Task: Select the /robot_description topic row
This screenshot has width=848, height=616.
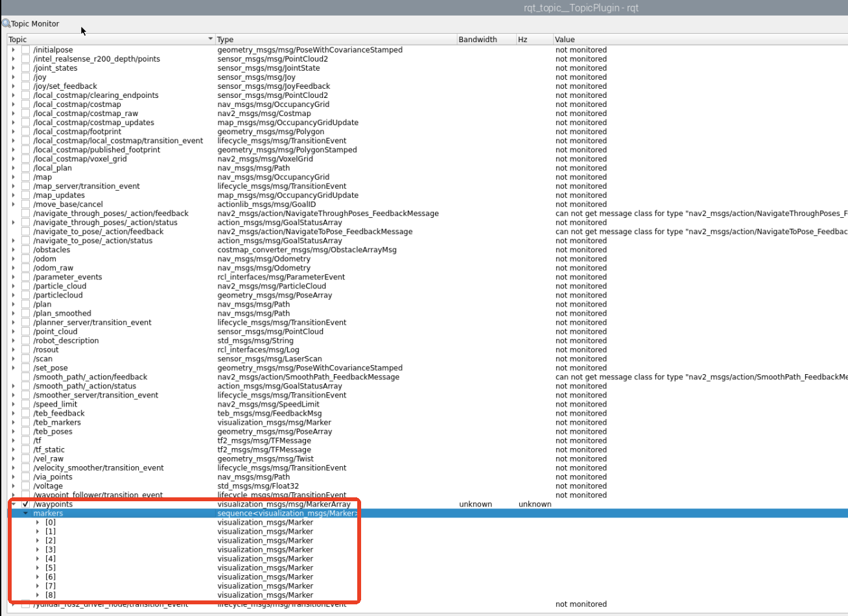Action: (66, 340)
